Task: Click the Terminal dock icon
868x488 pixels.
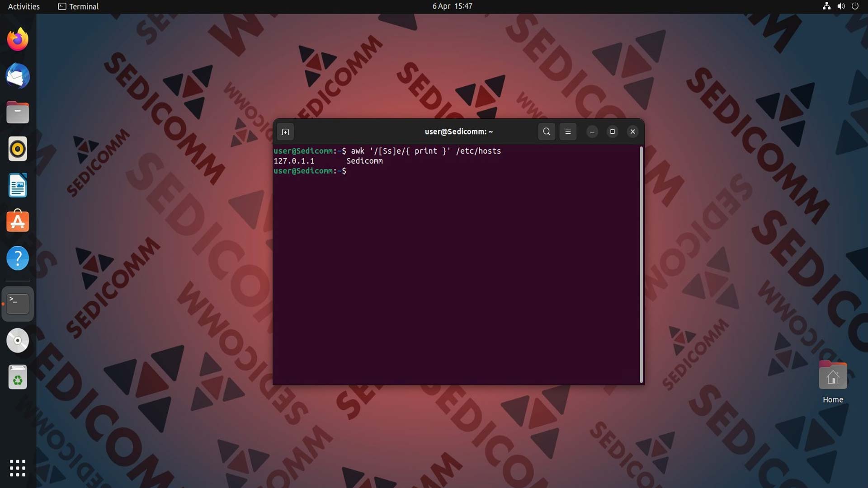Action: click(x=18, y=304)
